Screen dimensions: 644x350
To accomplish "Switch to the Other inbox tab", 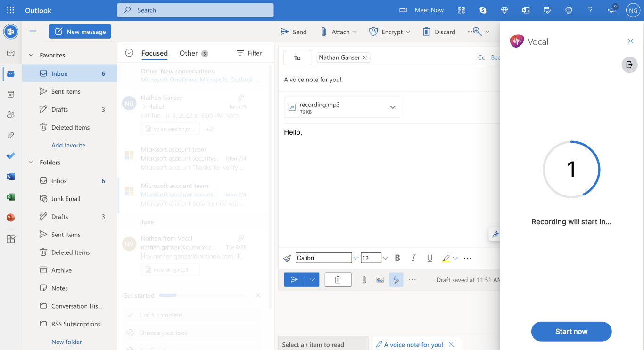I will click(188, 53).
